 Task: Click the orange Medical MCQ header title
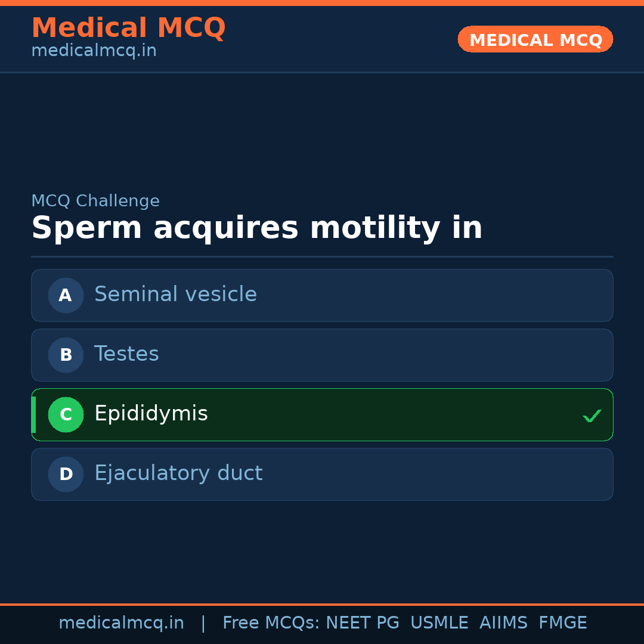pyautogui.click(x=128, y=28)
